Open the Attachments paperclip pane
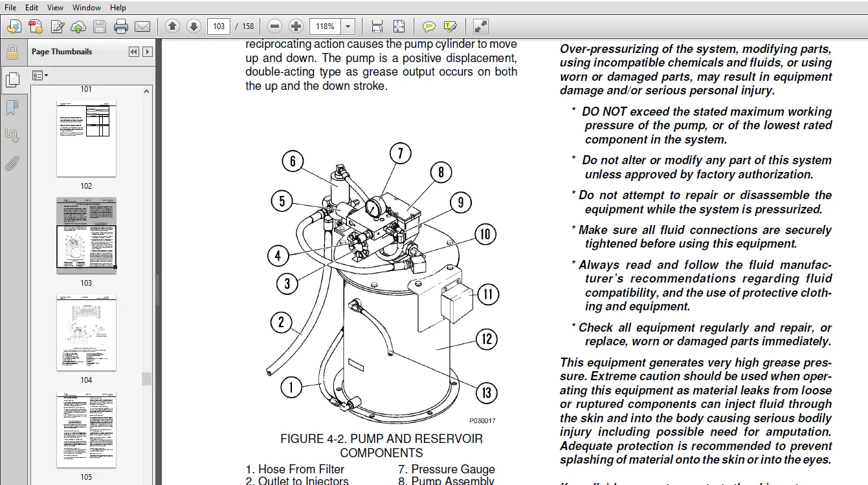 [x=12, y=162]
